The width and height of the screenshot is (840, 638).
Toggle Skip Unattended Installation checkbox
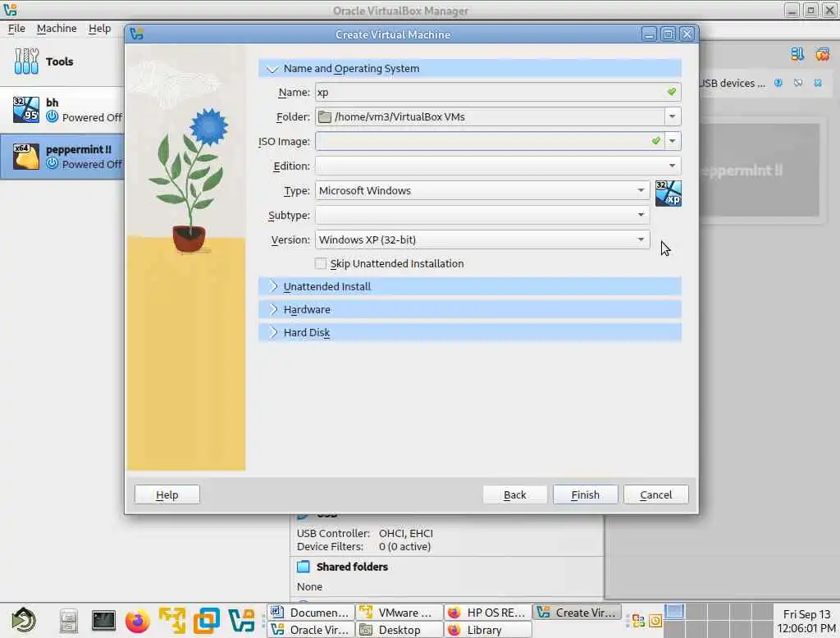click(x=321, y=263)
